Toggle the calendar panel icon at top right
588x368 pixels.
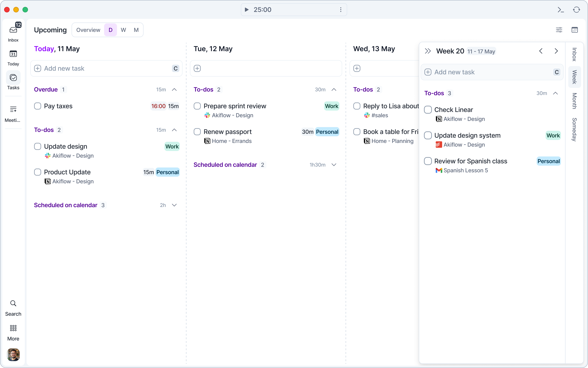click(x=575, y=30)
